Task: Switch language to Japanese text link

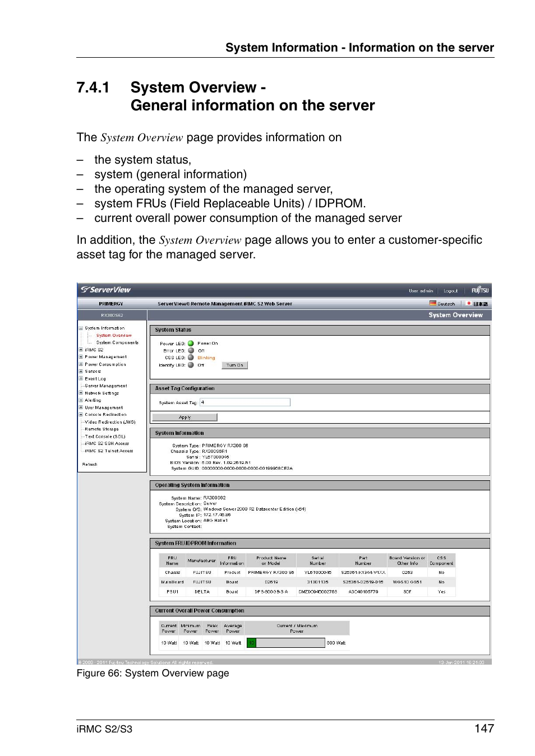Action: [x=480, y=304]
